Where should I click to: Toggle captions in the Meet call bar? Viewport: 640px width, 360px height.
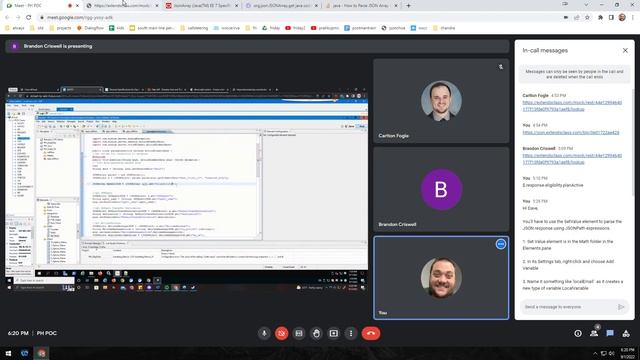[299, 333]
